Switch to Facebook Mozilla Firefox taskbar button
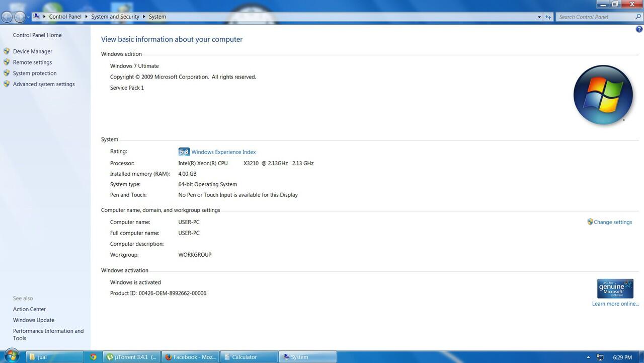Screen dimensions: 644x363 point(191,357)
